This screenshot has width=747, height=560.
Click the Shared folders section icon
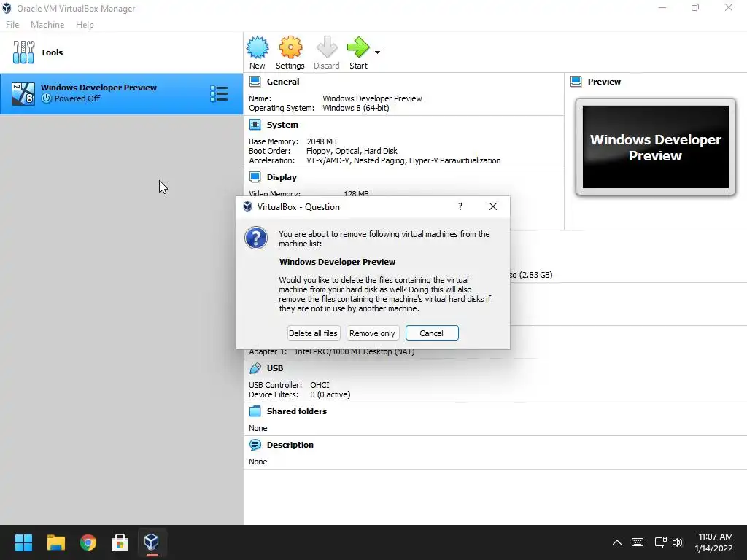click(255, 411)
